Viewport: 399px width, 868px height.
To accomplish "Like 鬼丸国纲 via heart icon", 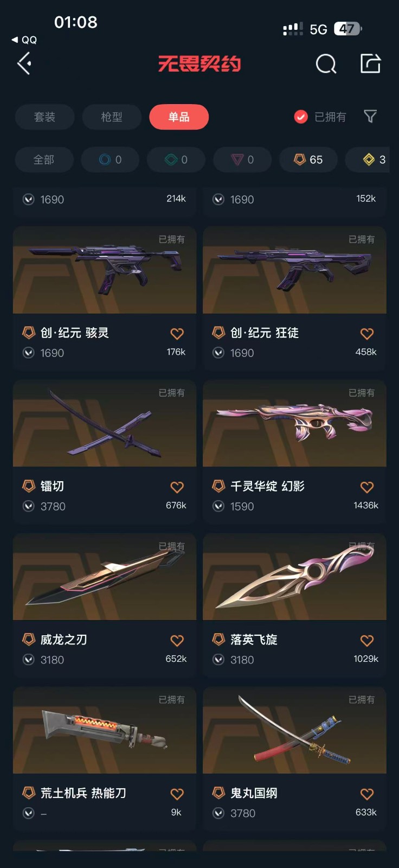I will click(367, 794).
